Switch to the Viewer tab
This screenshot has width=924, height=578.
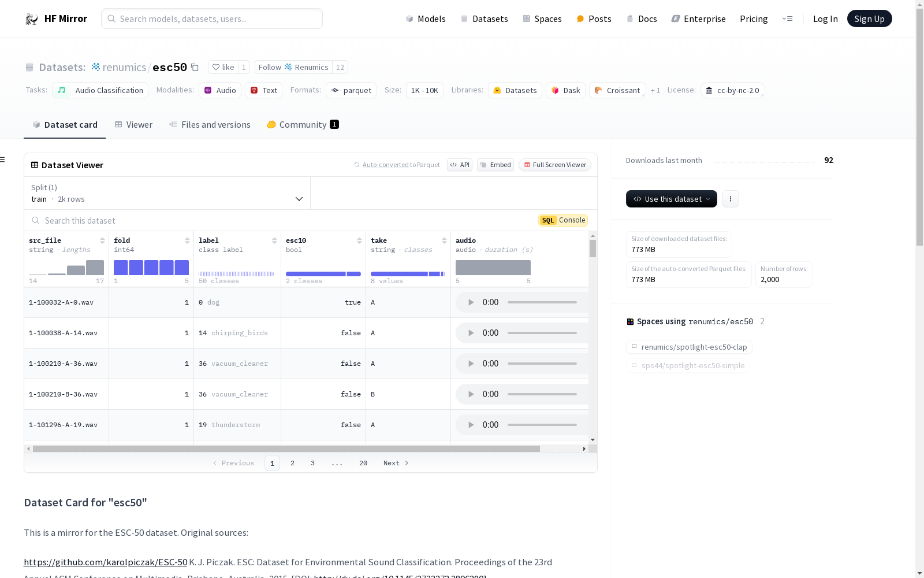click(x=133, y=124)
